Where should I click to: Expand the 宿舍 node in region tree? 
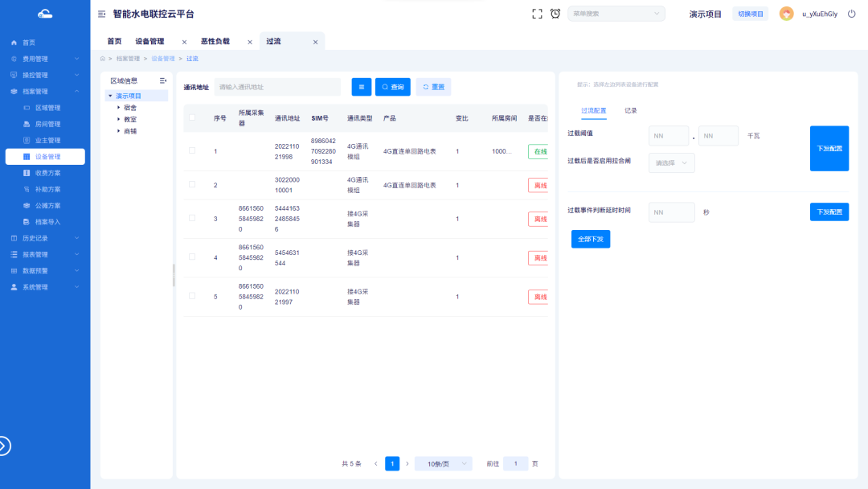point(118,106)
